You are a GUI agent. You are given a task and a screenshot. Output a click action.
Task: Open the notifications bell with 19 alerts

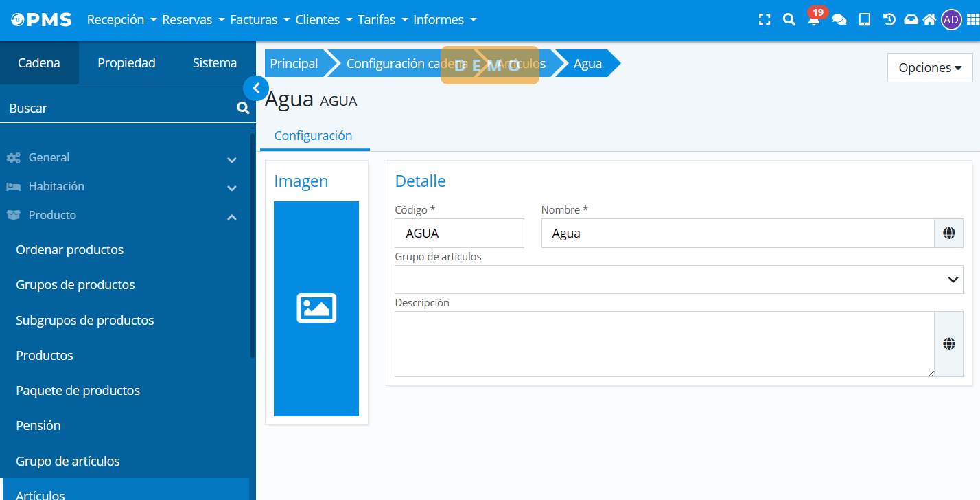(x=814, y=20)
